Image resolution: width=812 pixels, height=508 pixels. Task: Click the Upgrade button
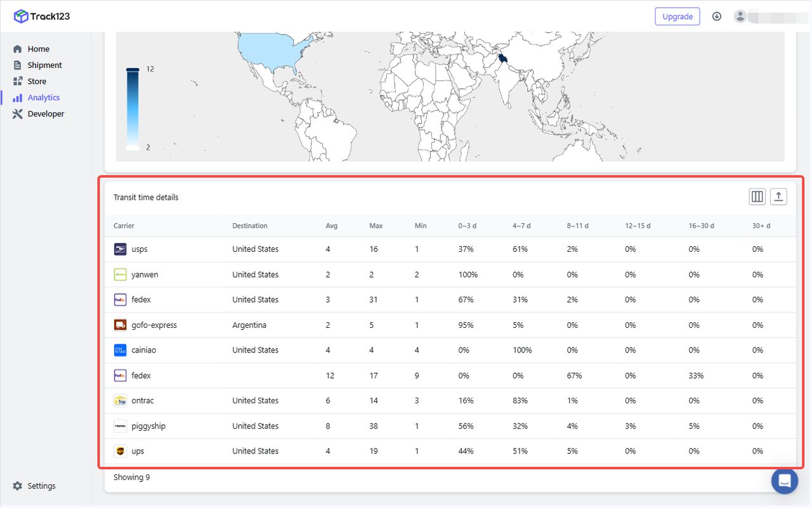678,16
